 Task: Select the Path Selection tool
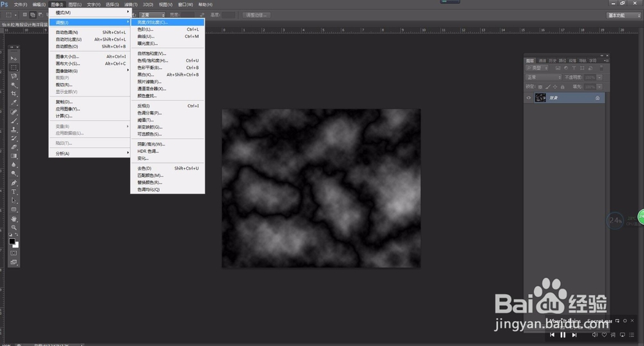(x=14, y=201)
